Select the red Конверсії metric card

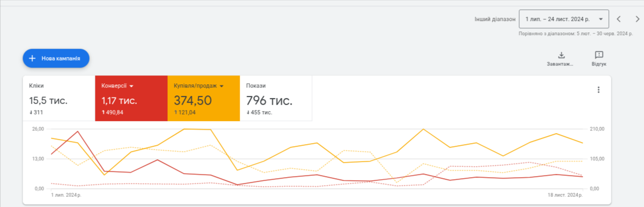tap(131, 99)
